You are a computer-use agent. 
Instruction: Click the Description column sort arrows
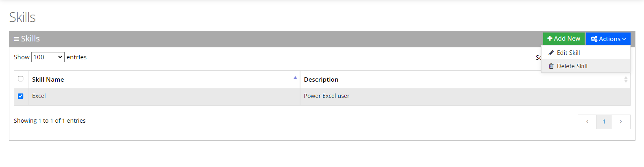(x=626, y=80)
